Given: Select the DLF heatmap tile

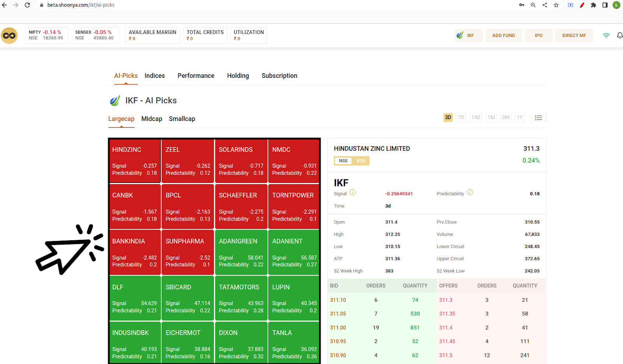Looking at the screenshot, I should (135, 298).
